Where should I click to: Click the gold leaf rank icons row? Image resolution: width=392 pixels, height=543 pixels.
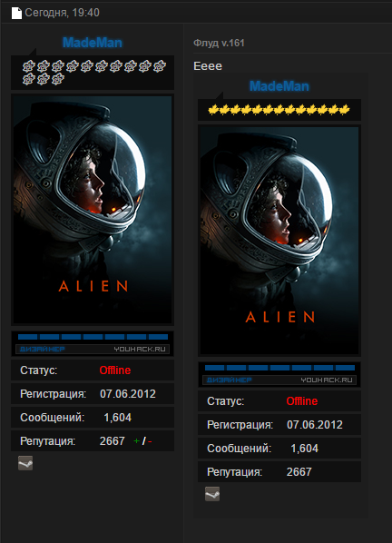coord(279,110)
